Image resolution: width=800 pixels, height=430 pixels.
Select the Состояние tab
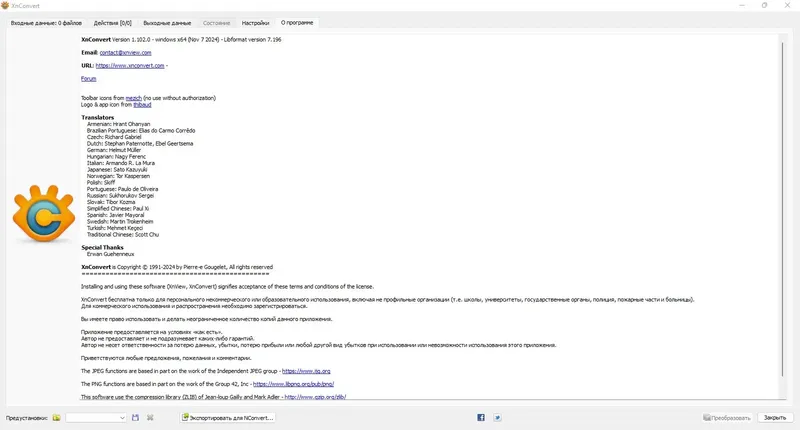tap(216, 23)
